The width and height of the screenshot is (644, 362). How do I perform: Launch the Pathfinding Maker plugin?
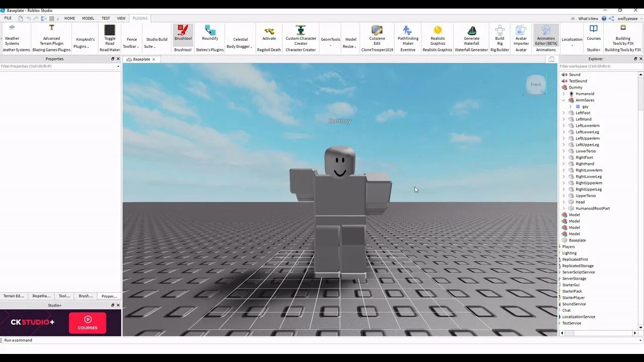pyautogui.click(x=408, y=35)
